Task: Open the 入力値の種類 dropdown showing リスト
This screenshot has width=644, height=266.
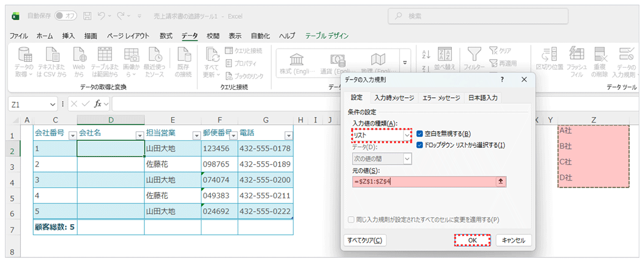Action: (x=406, y=135)
